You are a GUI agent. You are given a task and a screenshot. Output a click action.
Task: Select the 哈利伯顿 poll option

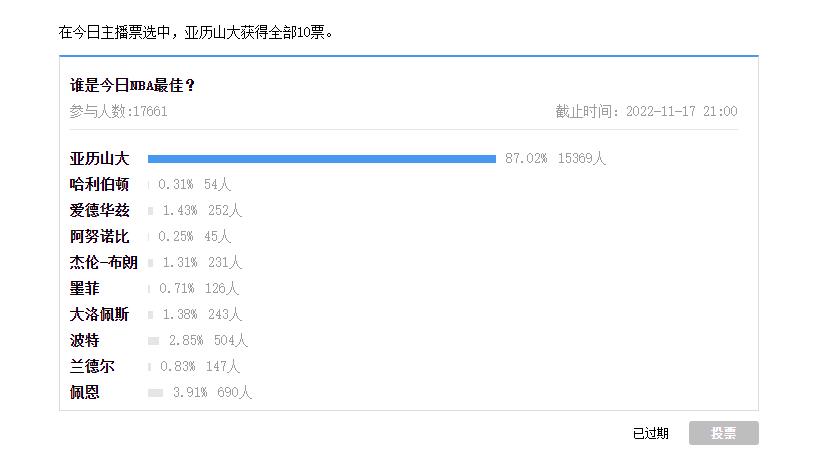99,185
